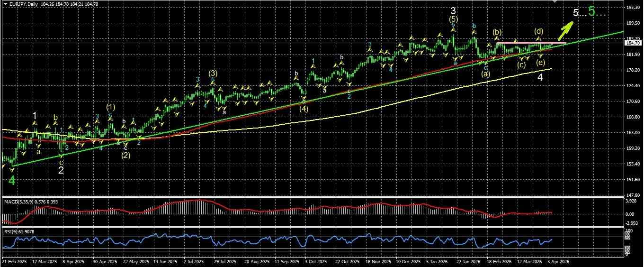Click the 27 Oct 2025 date label
The height and width of the screenshot is (267, 644).
pyautogui.click(x=348, y=261)
